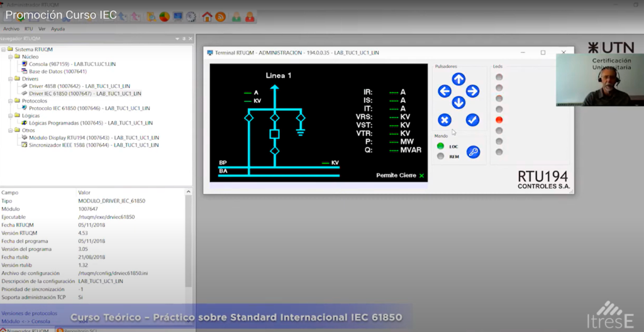Click the blue arrow toolbar icon
The image size is (644, 332).
pos(123,17)
